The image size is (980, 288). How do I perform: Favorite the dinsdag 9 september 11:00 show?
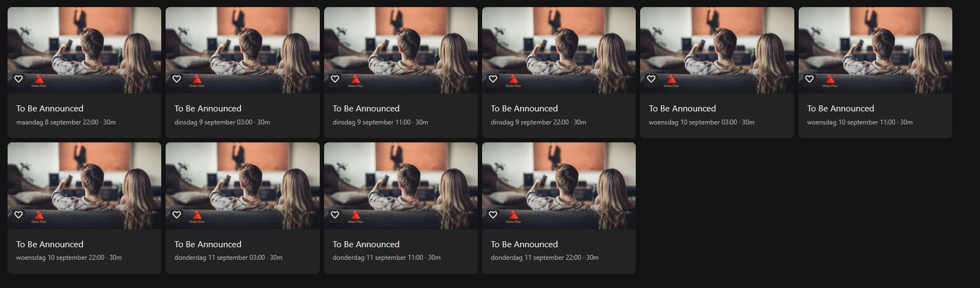tap(335, 79)
